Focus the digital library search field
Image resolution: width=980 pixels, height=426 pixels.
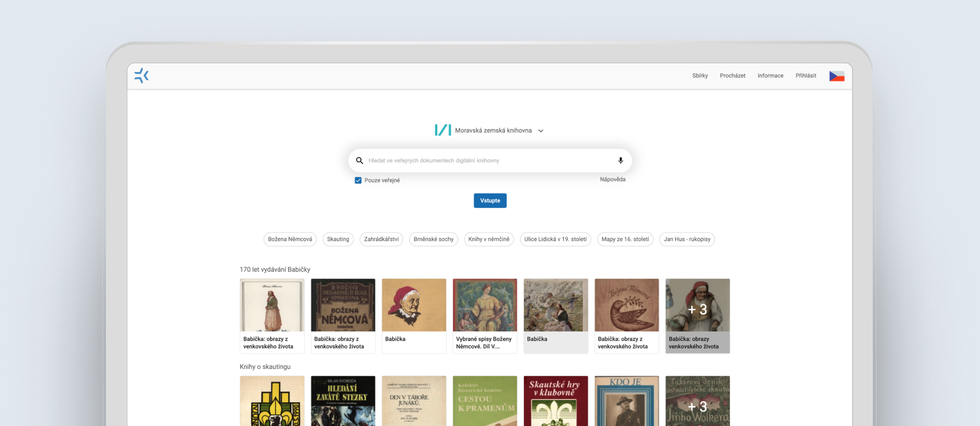pyautogui.click(x=490, y=160)
